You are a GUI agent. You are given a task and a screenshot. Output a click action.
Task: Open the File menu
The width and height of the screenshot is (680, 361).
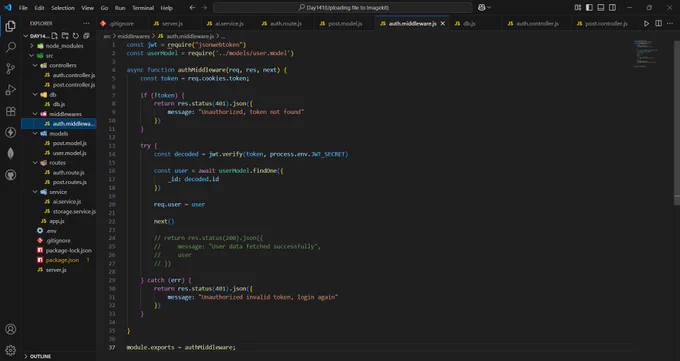point(23,7)
